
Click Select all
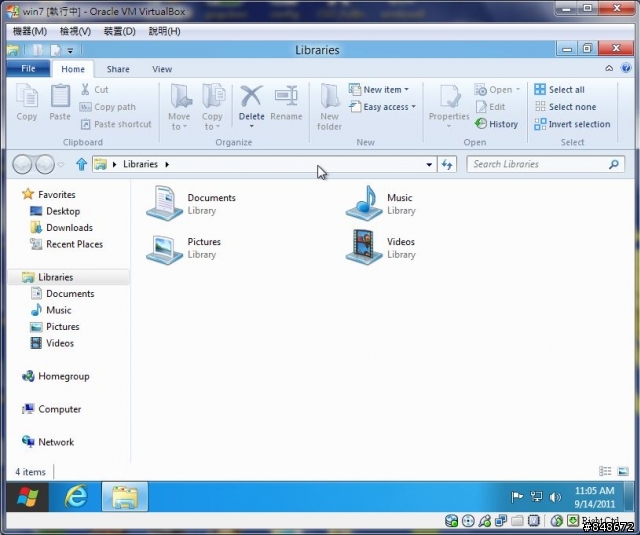559,89
